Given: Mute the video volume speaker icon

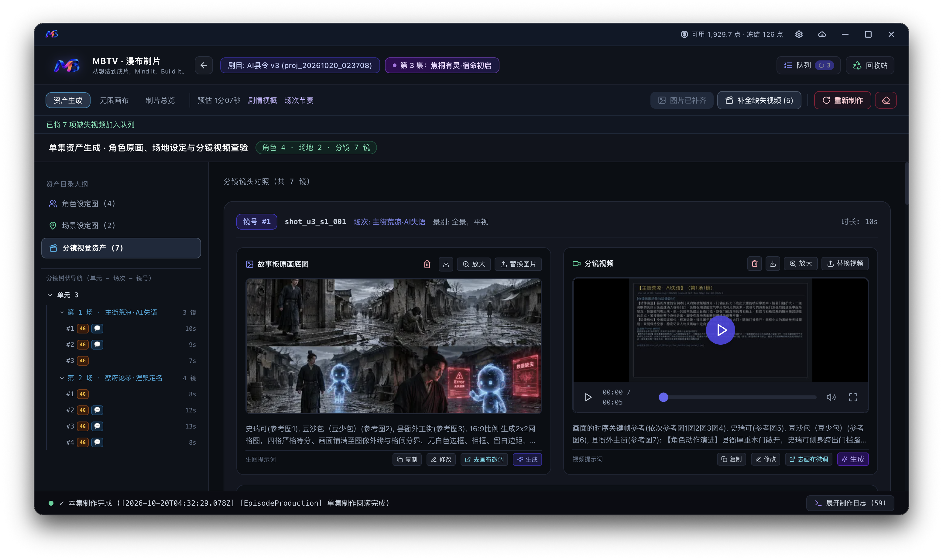Looking at the screenshot, I should point(831,397).
